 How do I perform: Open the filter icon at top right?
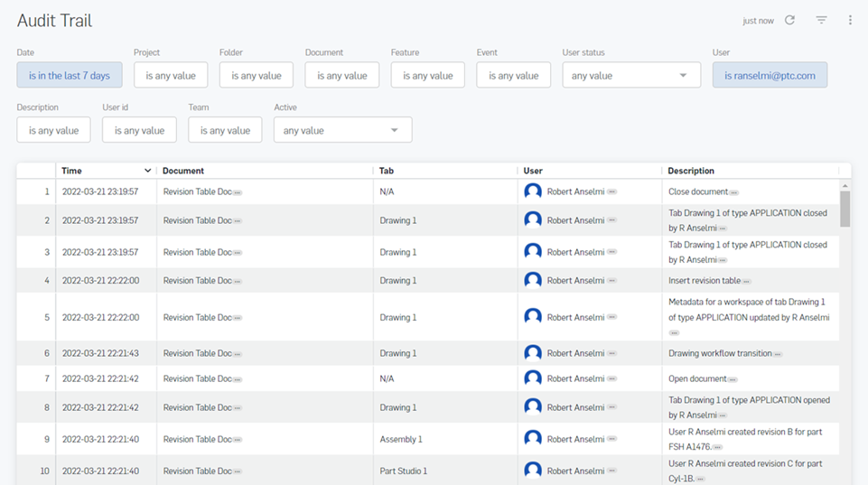coord(821,20)
